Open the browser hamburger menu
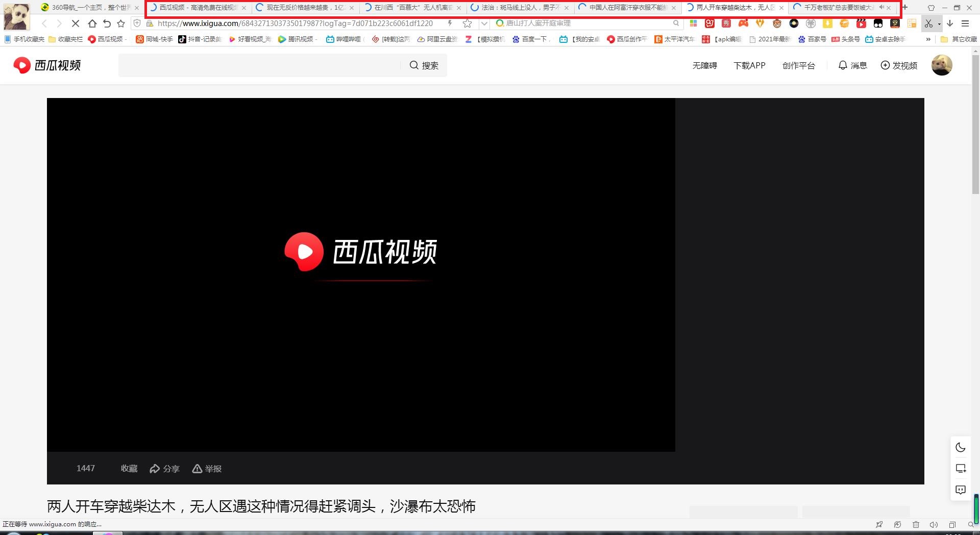The image size is (980, 535). tap(965, 23)
